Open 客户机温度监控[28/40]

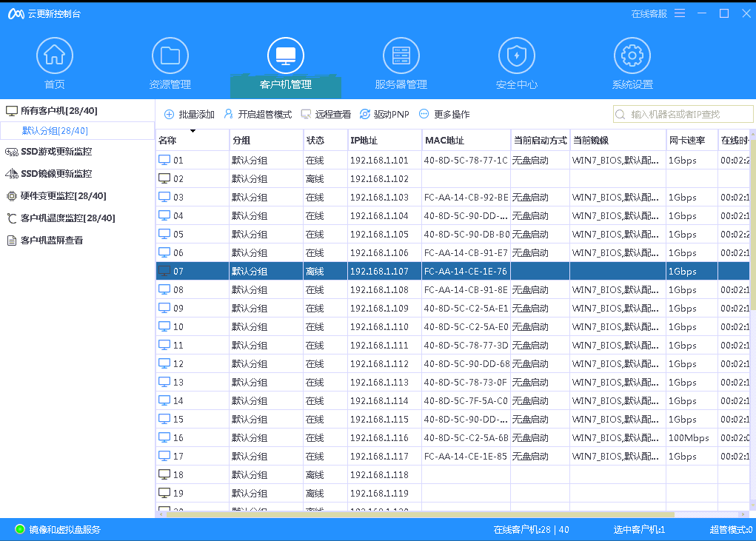click(61, 218)
